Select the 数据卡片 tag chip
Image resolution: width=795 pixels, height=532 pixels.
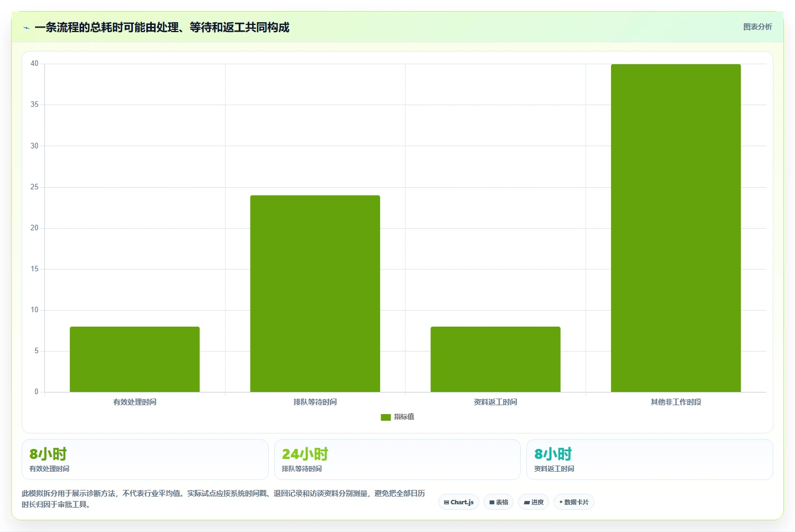[x=574, y=502]
